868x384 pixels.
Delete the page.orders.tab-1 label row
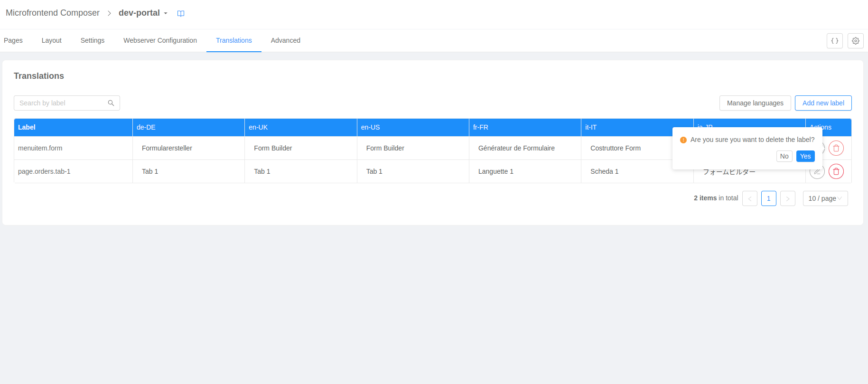coord(836,171)
